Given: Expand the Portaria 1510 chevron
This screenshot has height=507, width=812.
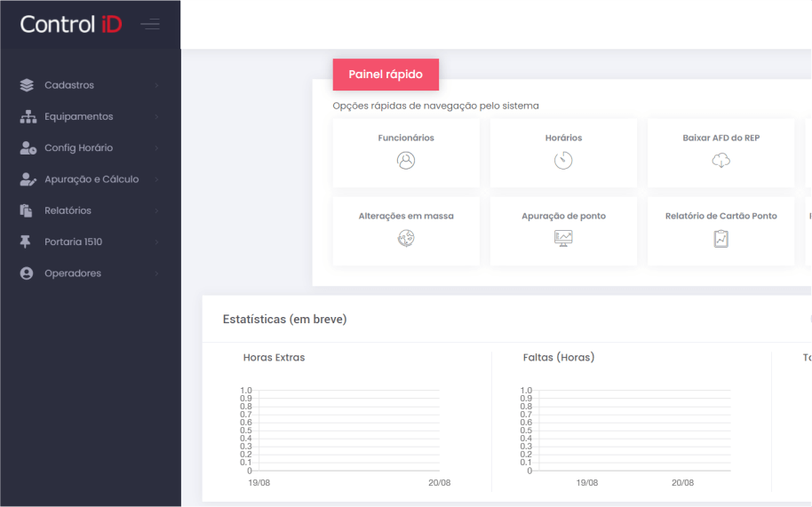Looking at the screenshot, I should point(156,242).
